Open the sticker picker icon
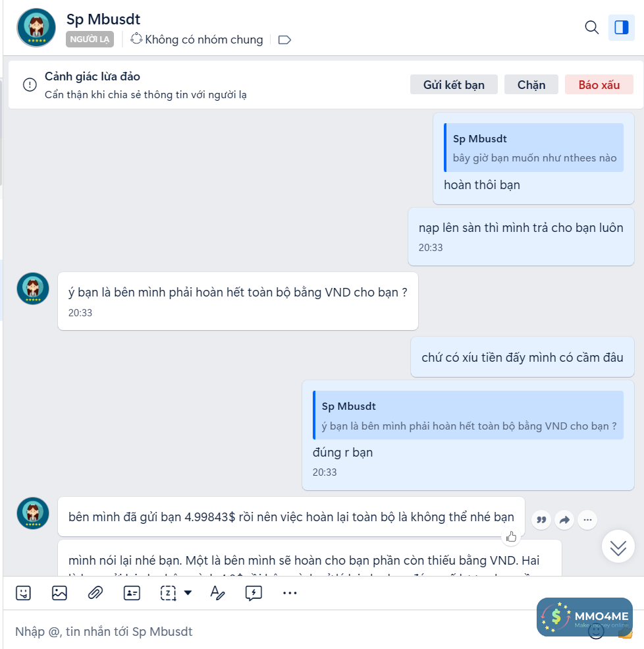Image resolution: width=644 pixels, height=649 pixels. (23, 593)
